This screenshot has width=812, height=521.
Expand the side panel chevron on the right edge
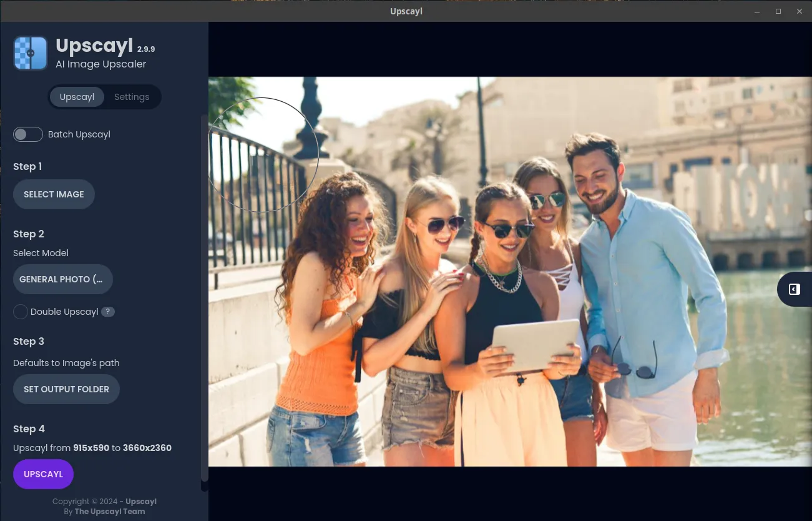point(794,289)
